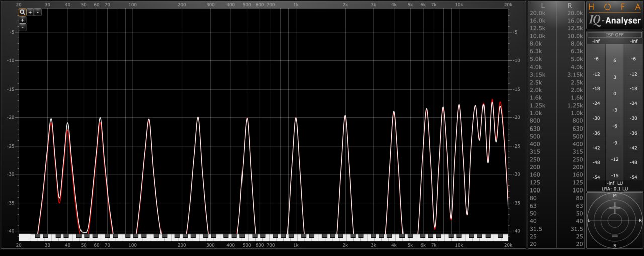The height and width of the screenshot is (256, 644).
Task: Click the 20.0k band in the L column
Action: coord(537,13)
